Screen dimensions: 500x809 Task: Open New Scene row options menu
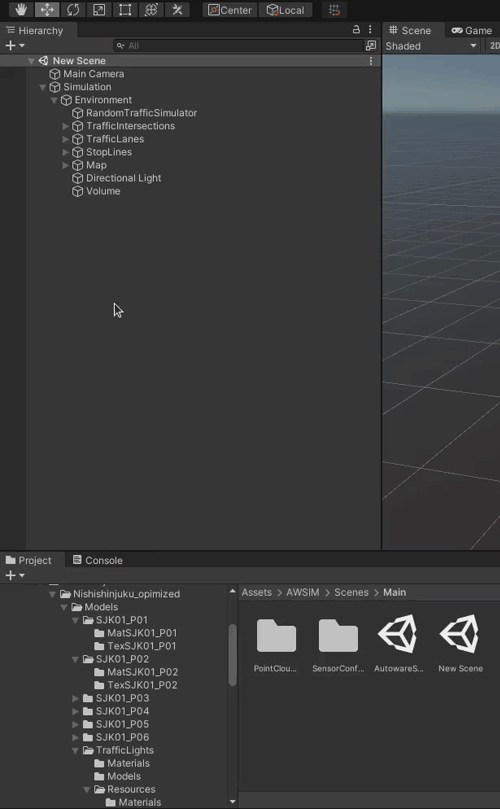[x=370, y=61]
